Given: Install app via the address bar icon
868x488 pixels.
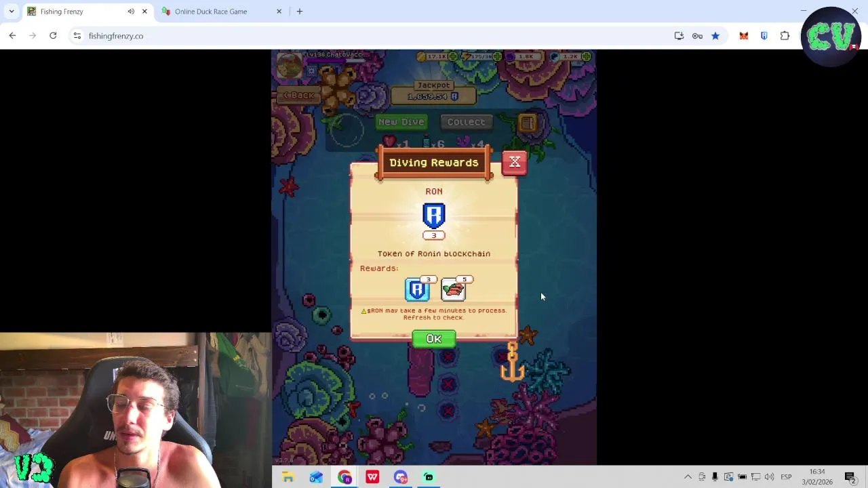Looking at the screenshot, I should (679, 36).
